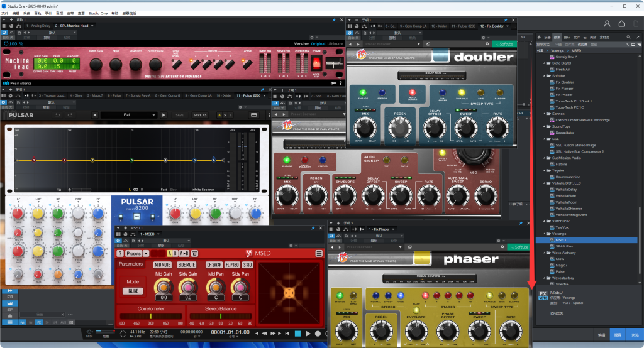Select ValhallaVintageVerb in browser list

(571, 215)
